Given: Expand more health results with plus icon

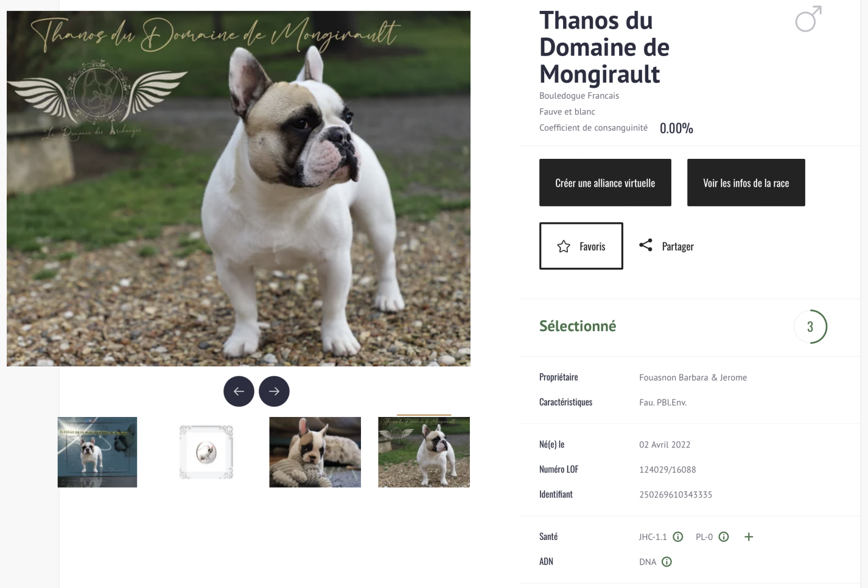Looking at the screenshot, I should pos(749,537).
